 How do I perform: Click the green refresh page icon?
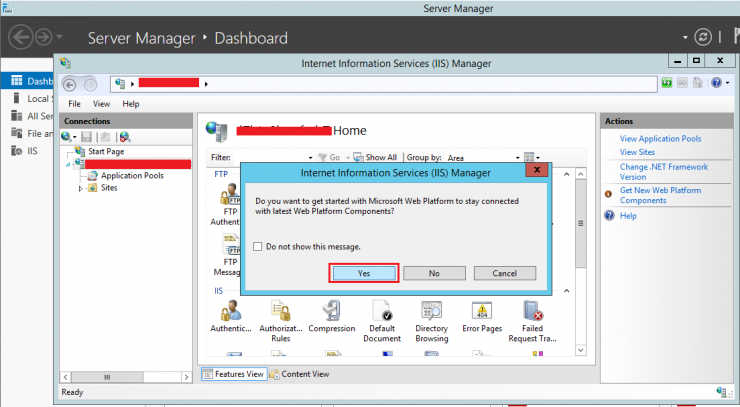tap(666, 83)
